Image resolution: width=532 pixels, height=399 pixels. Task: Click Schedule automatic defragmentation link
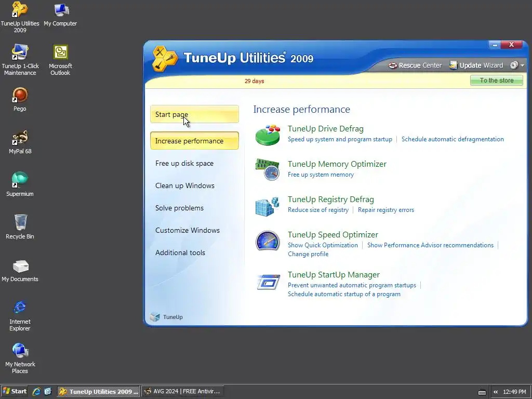pyautogui.click(x=453, y=139)
